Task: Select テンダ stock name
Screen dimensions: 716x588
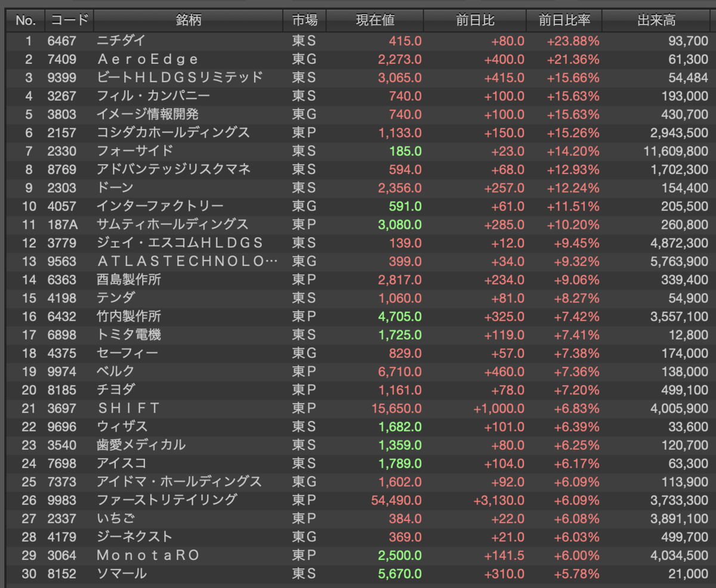Action: coord(116,298)
